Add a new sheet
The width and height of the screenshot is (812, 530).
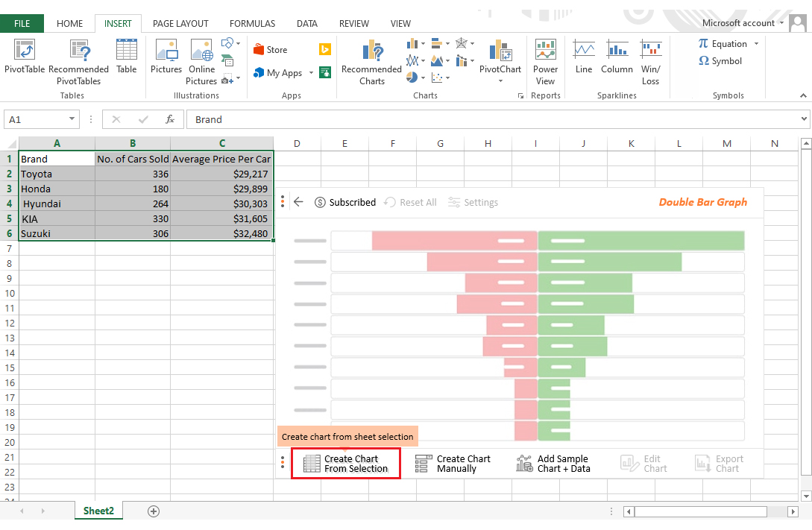(154, 511)
